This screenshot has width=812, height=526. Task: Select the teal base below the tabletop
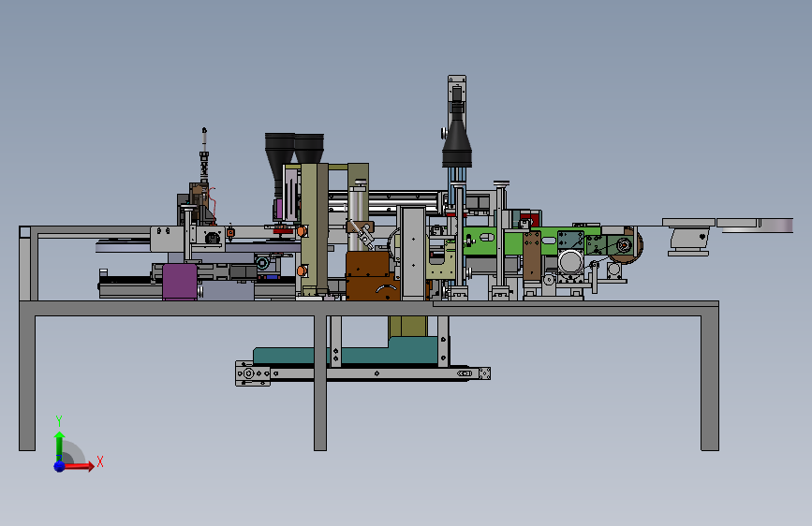(347, 350)
